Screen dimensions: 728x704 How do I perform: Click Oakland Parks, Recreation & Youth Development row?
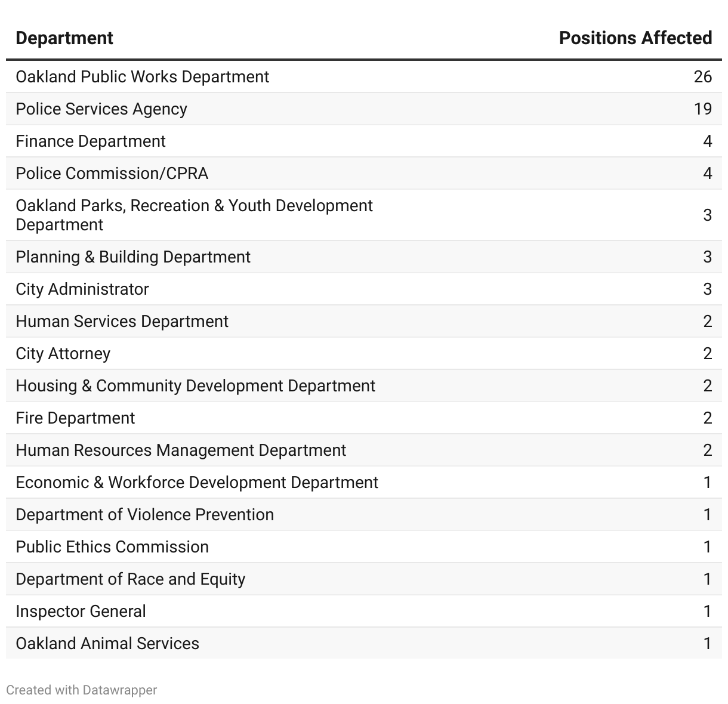click(364, 215)
